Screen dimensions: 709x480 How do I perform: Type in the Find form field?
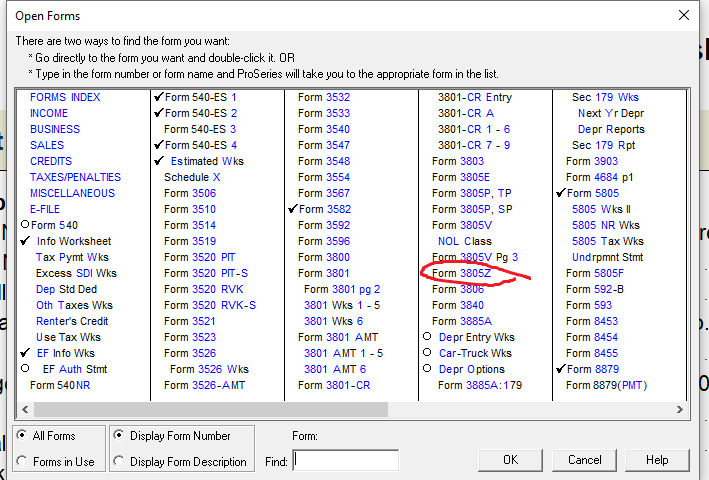click(x=346, y=461)
